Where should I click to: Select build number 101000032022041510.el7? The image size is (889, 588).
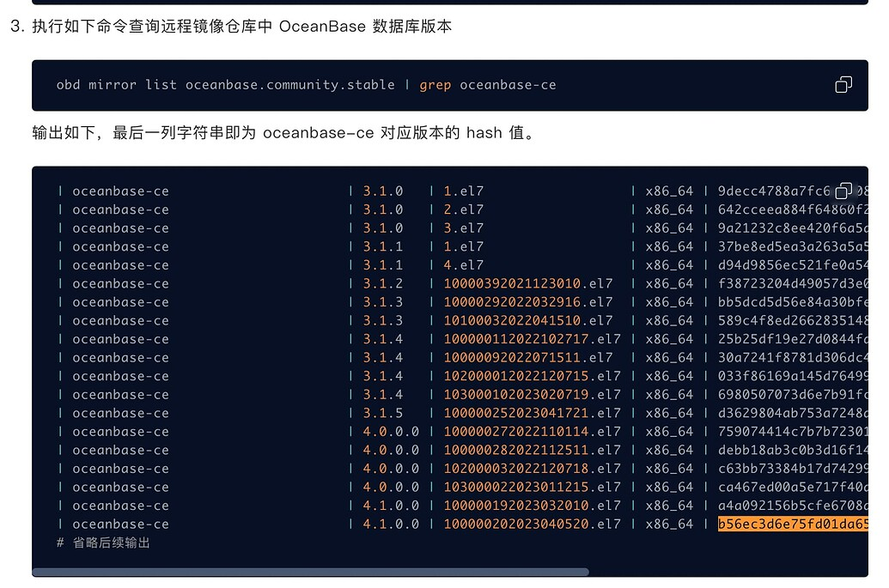(528, 321)
